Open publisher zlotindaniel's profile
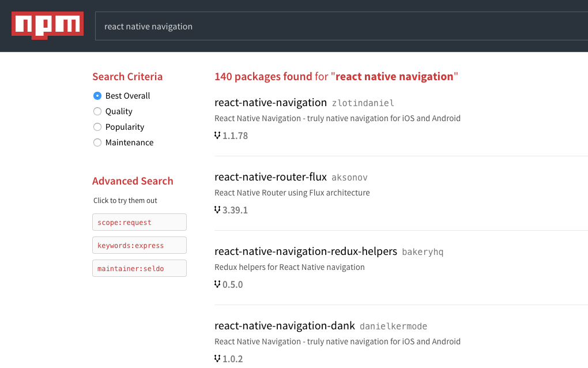Screen dimensions: 588x368 point(363,103)
